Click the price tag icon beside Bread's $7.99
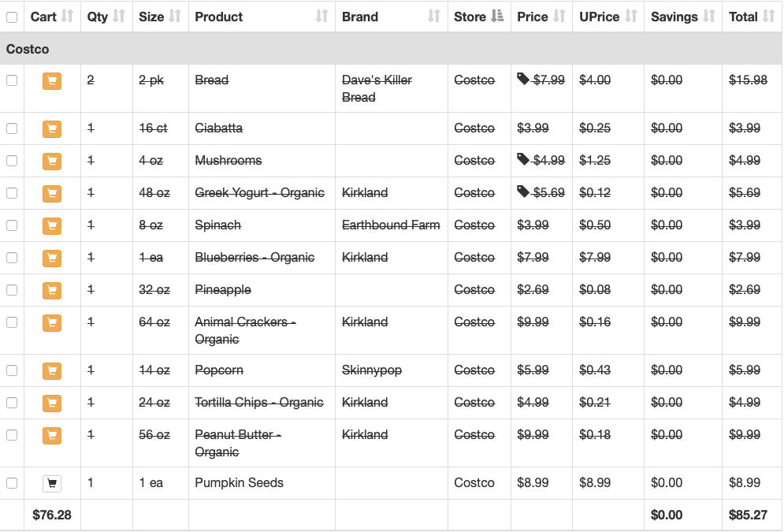Screen dimensions: 784x532 click(523, 79)
